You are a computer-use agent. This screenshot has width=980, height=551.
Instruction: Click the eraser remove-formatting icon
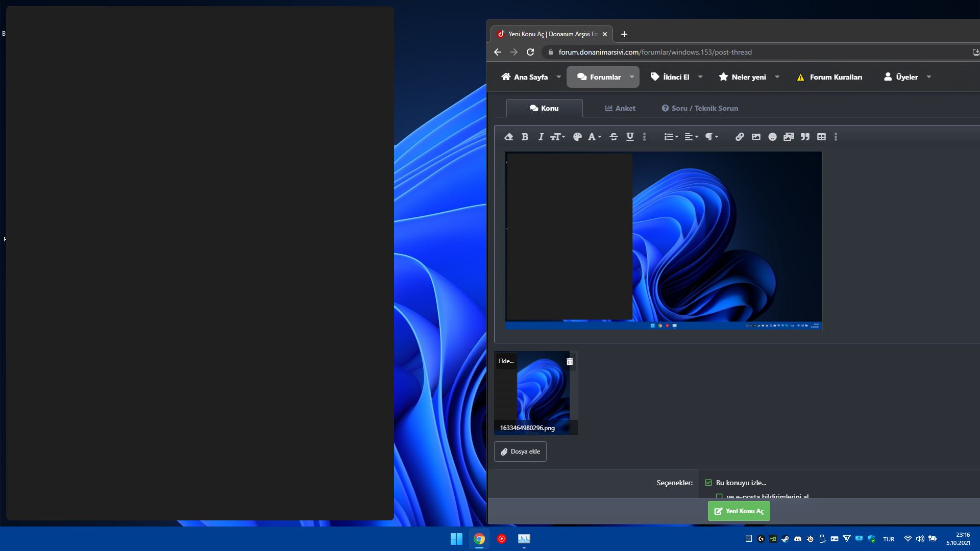pos(508,137)
